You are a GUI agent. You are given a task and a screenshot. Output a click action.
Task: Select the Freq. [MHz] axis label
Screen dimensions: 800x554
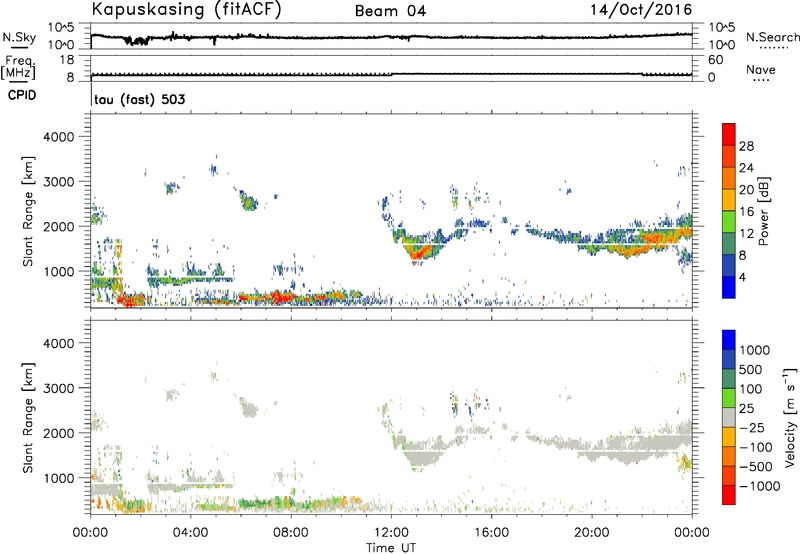click(x=19, y=67)
